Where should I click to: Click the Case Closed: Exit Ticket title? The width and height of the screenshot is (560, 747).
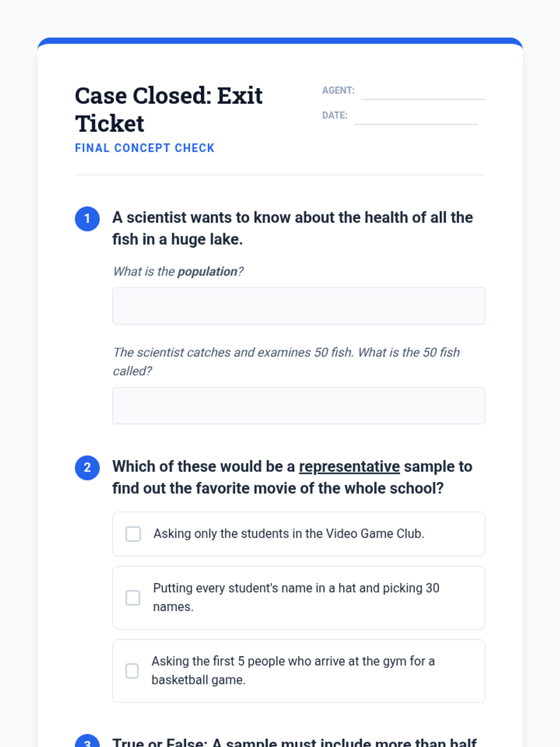pyautogui.click(x=168, y=109)
